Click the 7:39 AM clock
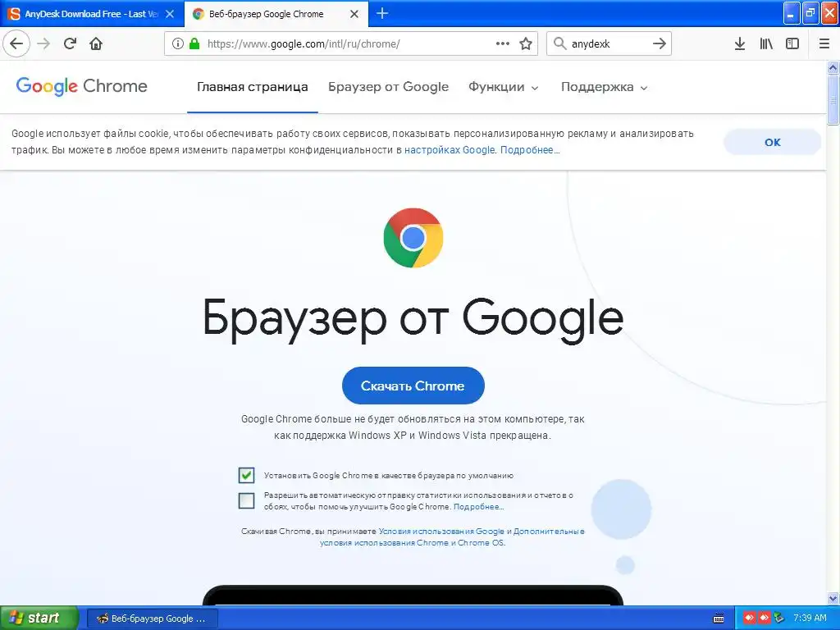Screen dimensions: 840x630 (810, 618)
